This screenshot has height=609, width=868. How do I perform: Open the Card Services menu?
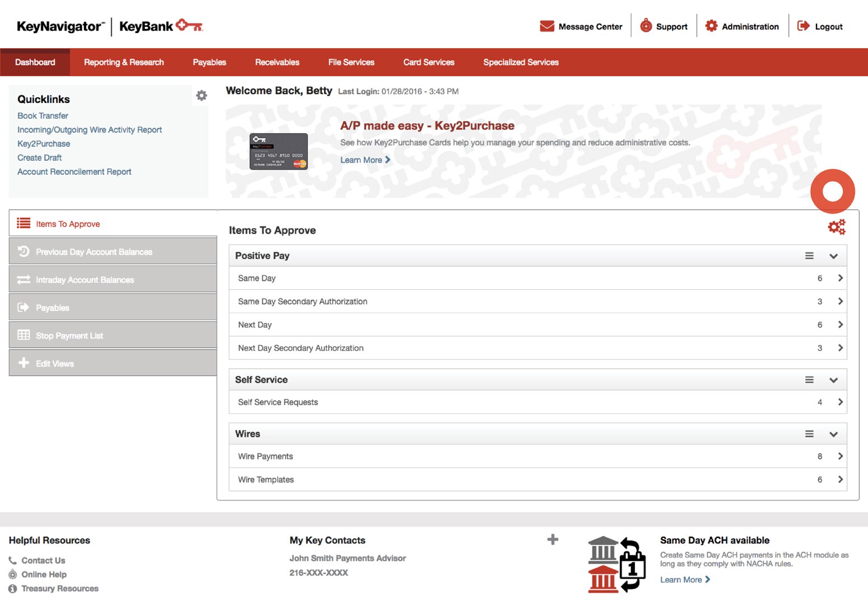click(429, 62)
